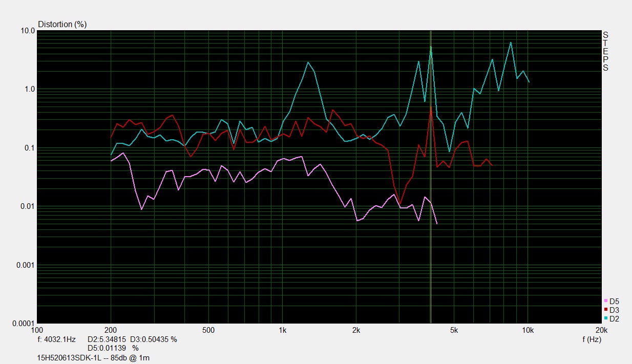Screen dimensions: 632x364
Task: Click the Distortion (%) axis title
Action: [62, 24]
